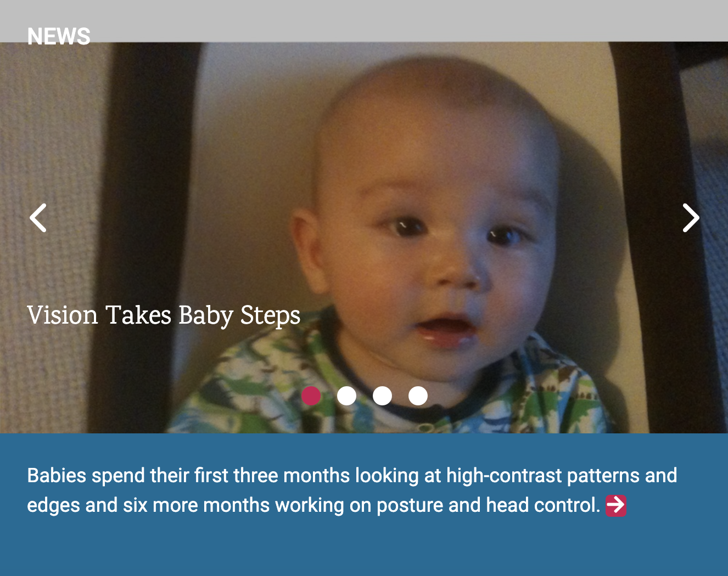Open the Vision Takes Baby Steps headline
728x576 pixels.
[164, 315]
